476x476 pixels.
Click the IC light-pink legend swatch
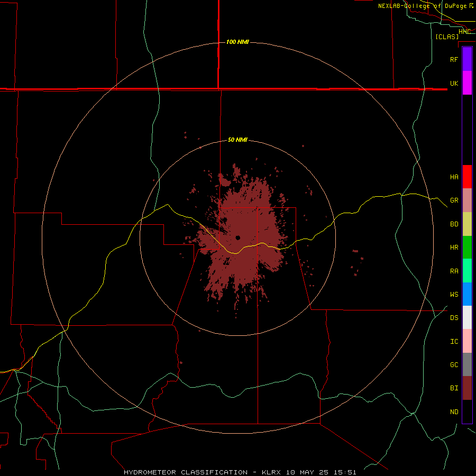point(467,341)
